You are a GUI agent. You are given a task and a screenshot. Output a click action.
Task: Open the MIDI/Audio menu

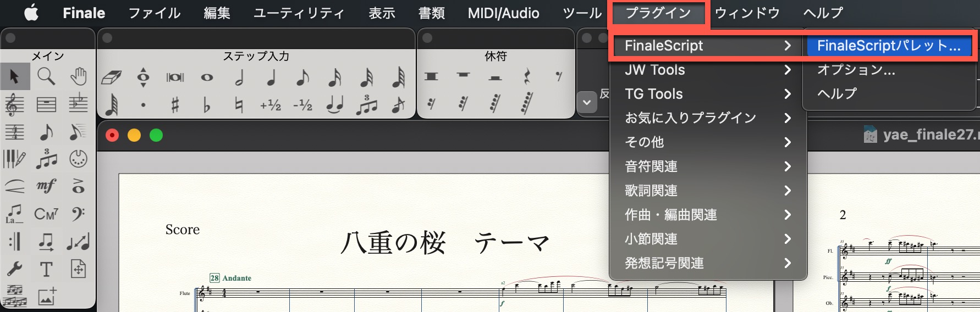[503, 13]
